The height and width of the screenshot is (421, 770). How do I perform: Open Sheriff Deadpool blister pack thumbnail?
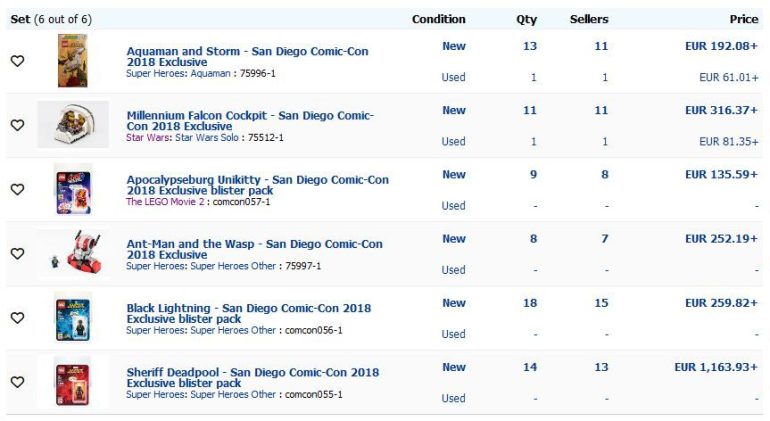(x=72, y=380)
